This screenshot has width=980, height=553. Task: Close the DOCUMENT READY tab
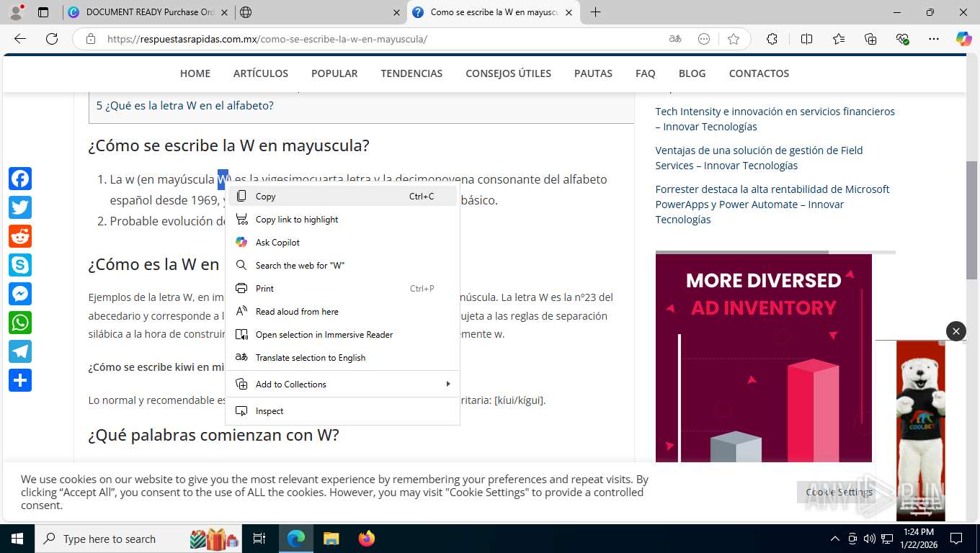pyautogui.click(x=223, y=12)
